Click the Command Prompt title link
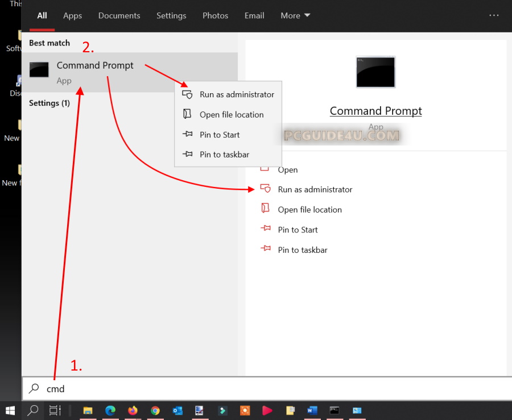512x420 pixels. tap(375, 111)
